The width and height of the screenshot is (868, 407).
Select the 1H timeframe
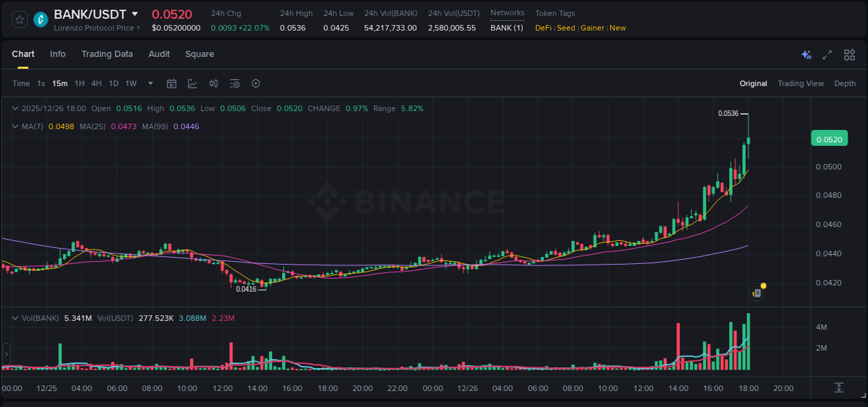click(78, 83)
